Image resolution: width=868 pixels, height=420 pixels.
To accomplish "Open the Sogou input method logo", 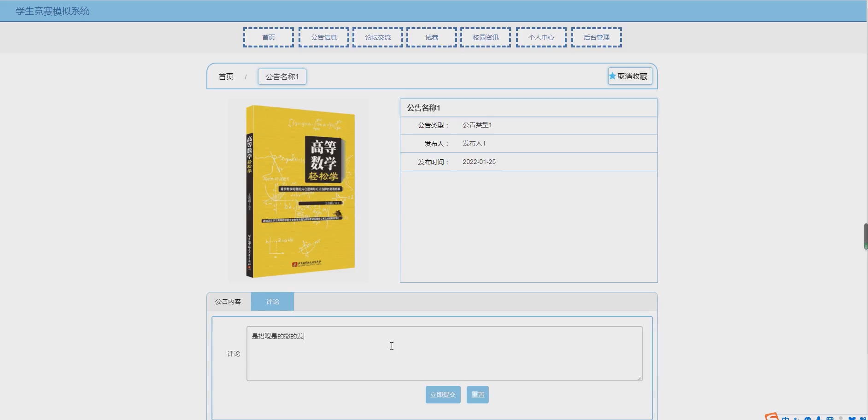I will [x=772, y=417].
